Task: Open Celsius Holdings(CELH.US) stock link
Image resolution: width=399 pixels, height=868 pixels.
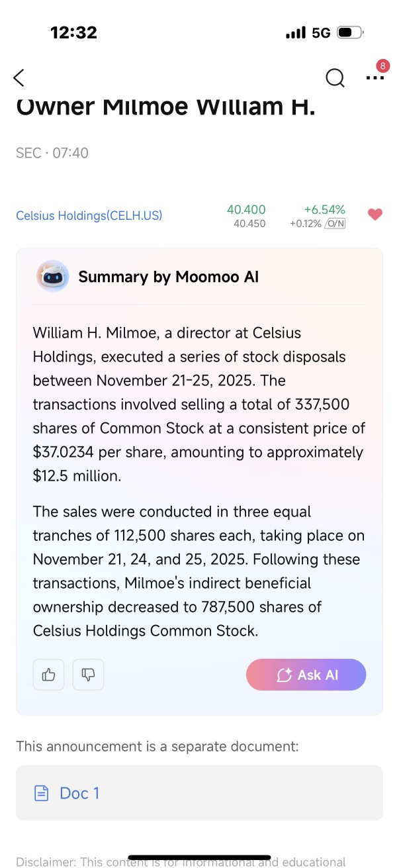Action: pyautogui.click(x=89, y=216)
